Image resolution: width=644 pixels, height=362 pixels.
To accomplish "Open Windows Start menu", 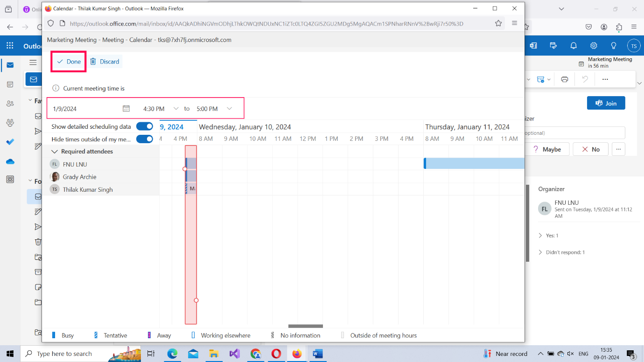I will coord(10,354).
